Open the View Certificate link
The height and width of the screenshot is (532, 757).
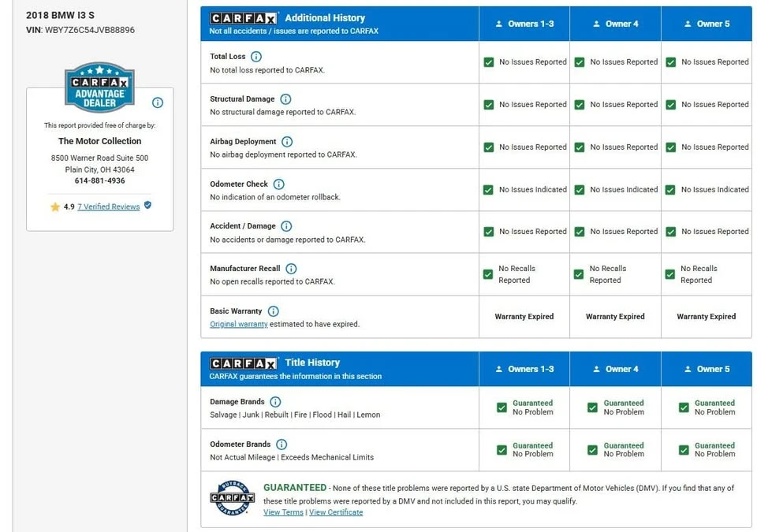(336, 512)
